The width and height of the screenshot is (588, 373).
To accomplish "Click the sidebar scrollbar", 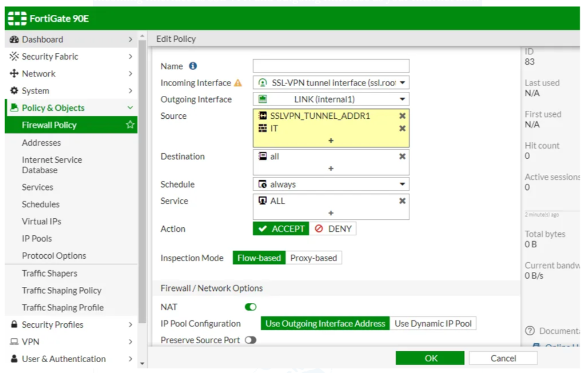I will click(x=142, y=181).
